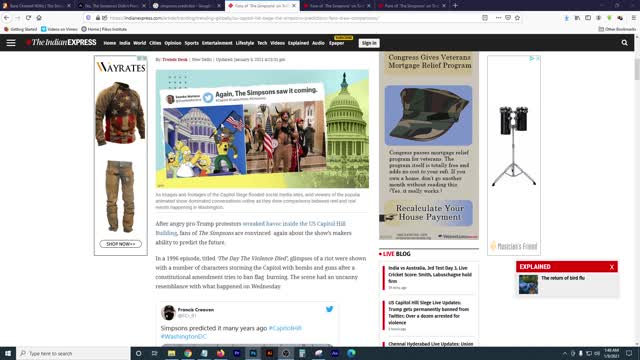The width and height of the screenshot is (640, 360).
Task: Open Task View on taskbar
Action: [x=155, y=353]
